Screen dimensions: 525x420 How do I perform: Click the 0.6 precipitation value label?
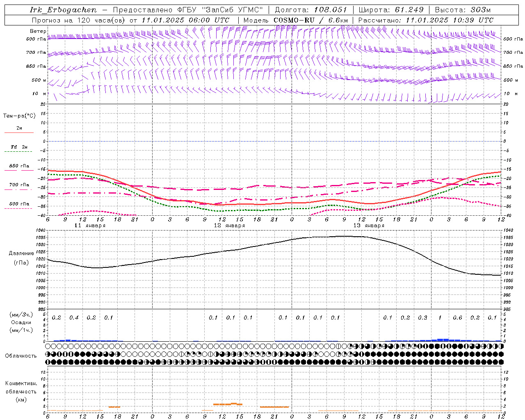click(x=457, y=317)
